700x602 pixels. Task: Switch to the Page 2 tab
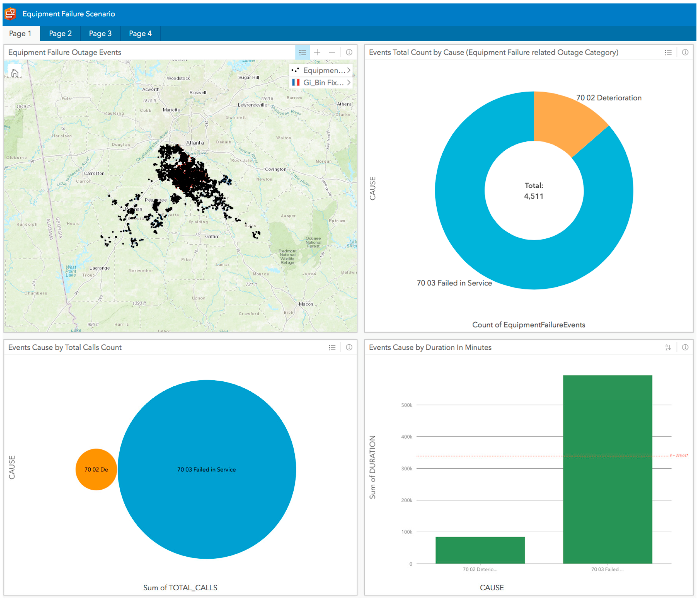pyautogui.click(x=60, y=33)
